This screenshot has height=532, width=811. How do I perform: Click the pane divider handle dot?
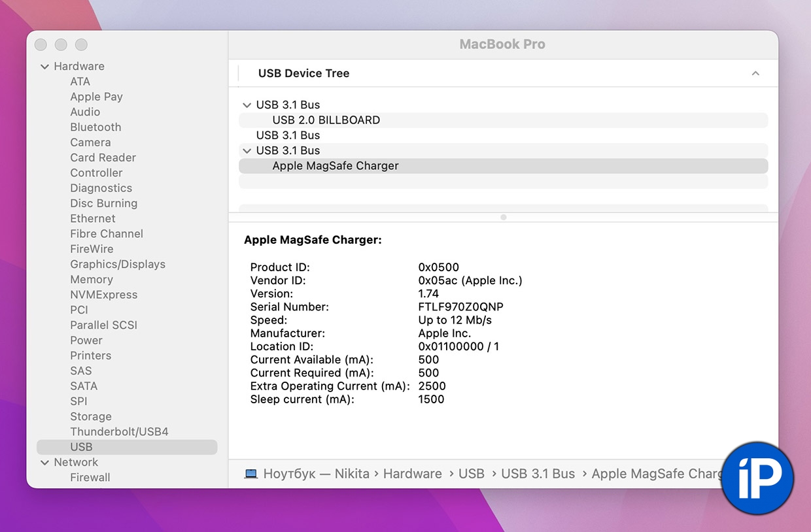[x=503, y=217]
